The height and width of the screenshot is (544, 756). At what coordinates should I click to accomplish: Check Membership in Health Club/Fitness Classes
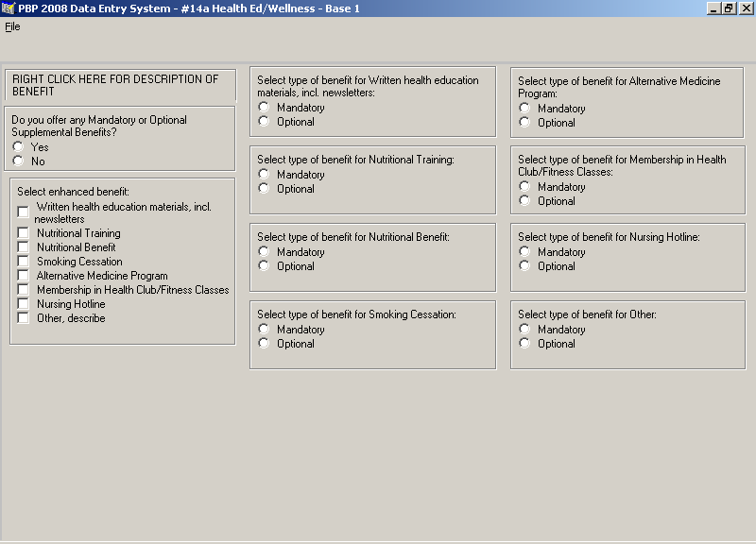[23, 290]
